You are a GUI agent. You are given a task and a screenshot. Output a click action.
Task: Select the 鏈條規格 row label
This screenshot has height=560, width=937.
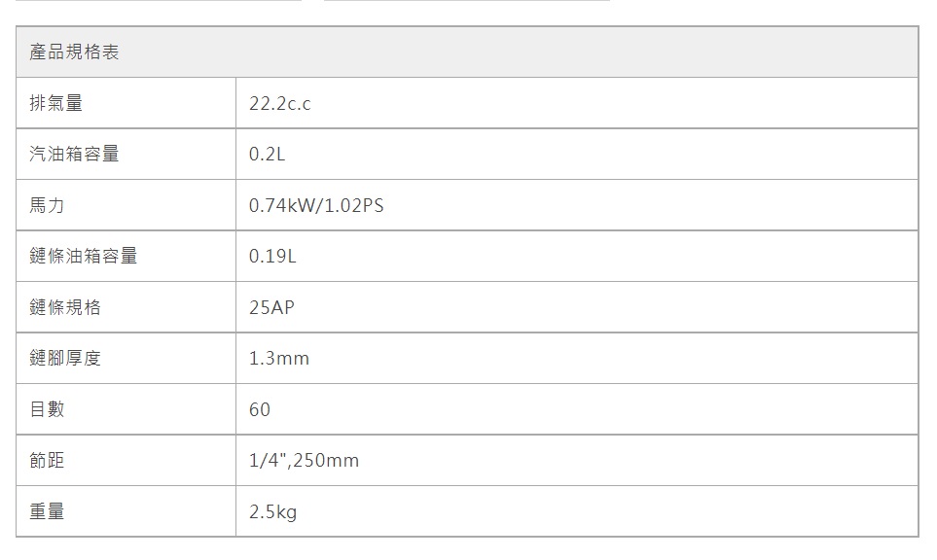[x=65, y=307]
